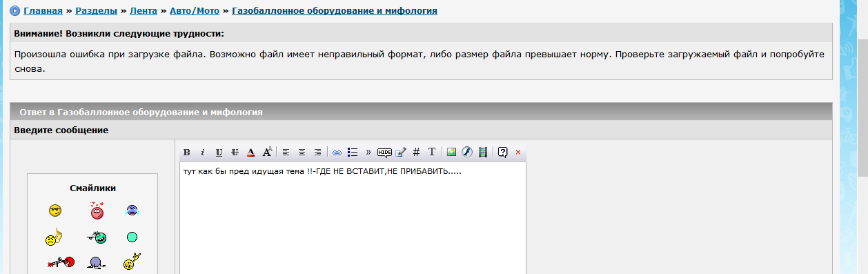The width and height of the screenshot is (868, 274).
Task: Click the 'Внимание! Возникли следующие трудности:' heading
Action: pos(119,33)
